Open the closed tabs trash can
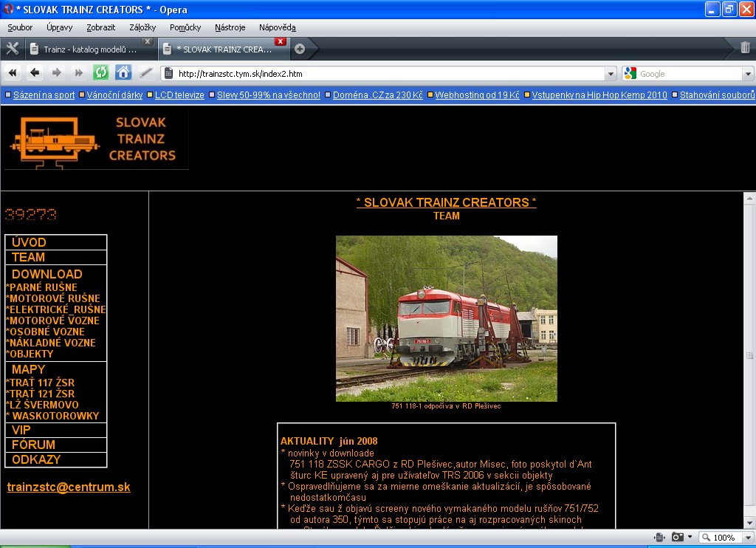The width and height of the screenshot is (756, 548). (745, 47)
